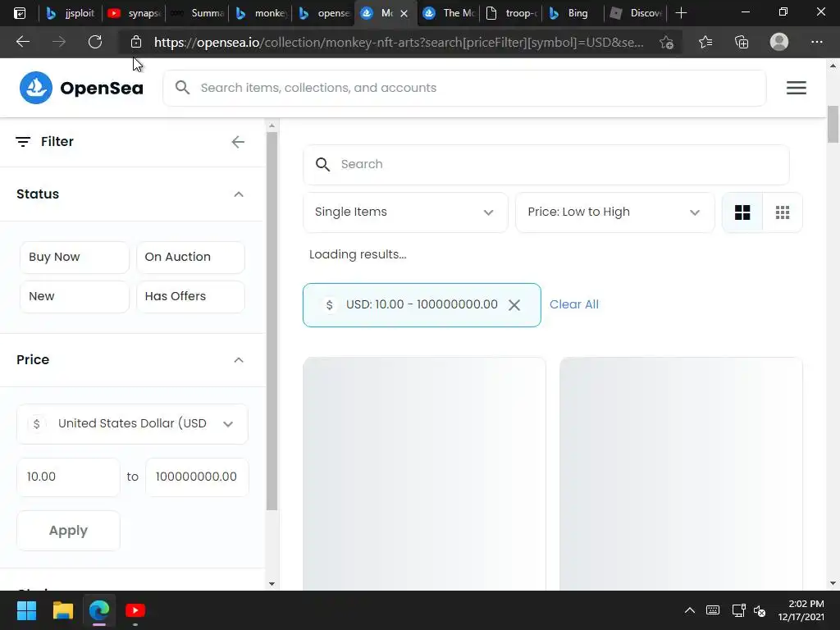Screen dimensions: 840x630
Task: Remove the USD price filter chip
Action: [514, 305]
